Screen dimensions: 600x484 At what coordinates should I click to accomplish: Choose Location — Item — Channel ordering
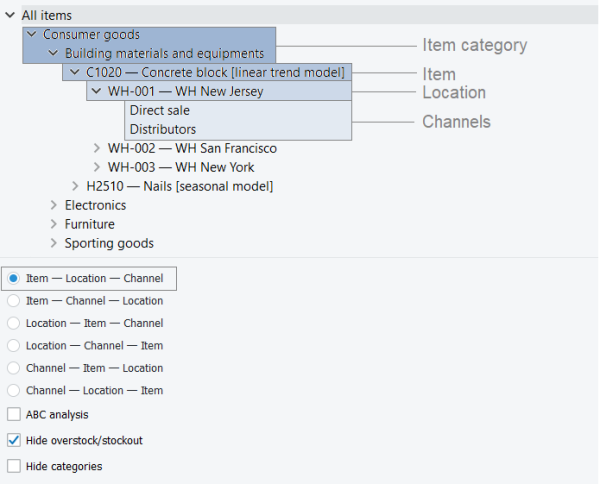[x=13, y=323]
